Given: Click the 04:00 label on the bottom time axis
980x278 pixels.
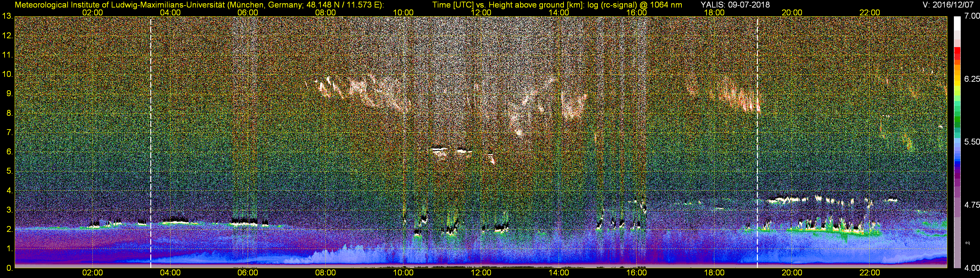Looking at the screenshot, I should [x=170, y=273].
